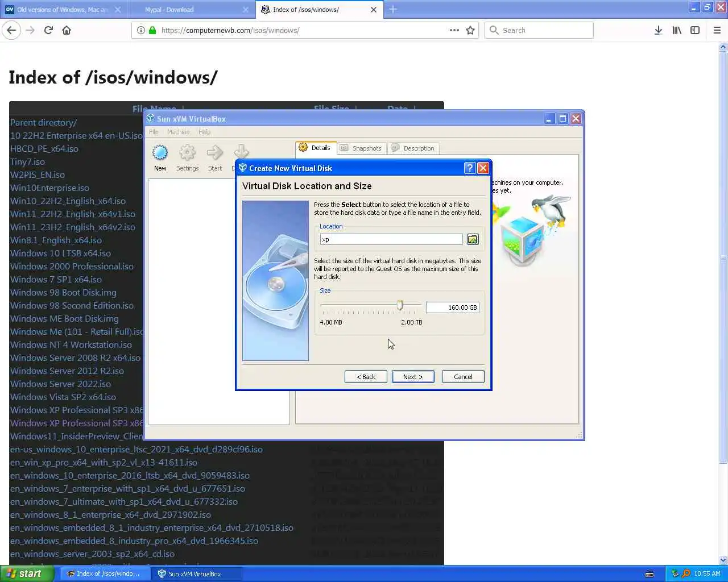Open 'en_windows_server_2003_sp2_x64_cd.iso' link
The height and width of the screenshot is (582, 728).
click(92, 554)
